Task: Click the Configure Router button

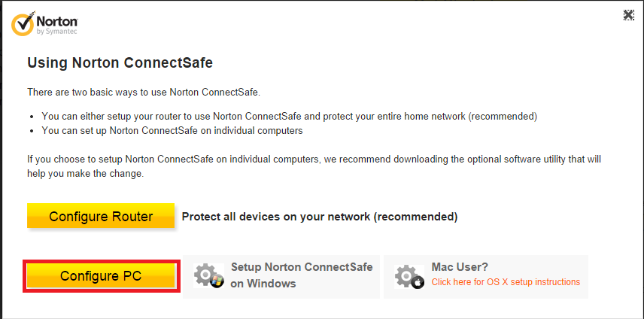Action: (101, 217)
